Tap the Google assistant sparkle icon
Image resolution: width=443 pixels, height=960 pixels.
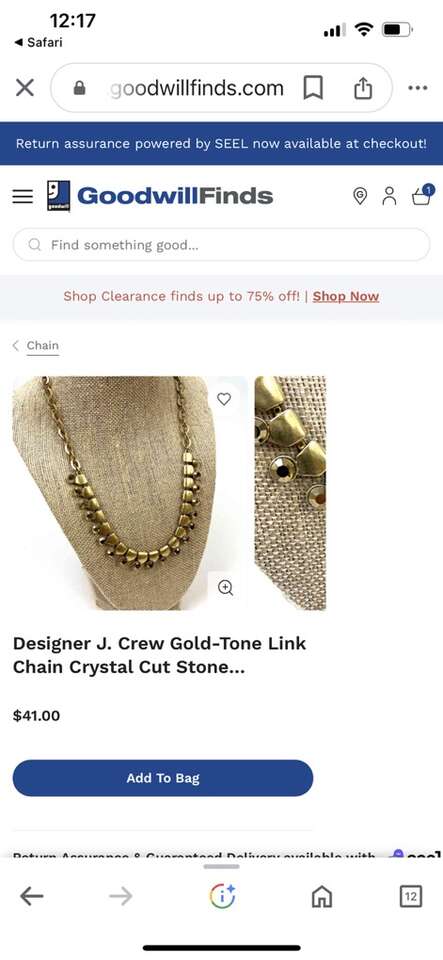pyautogui.click(x=222, y=896)
